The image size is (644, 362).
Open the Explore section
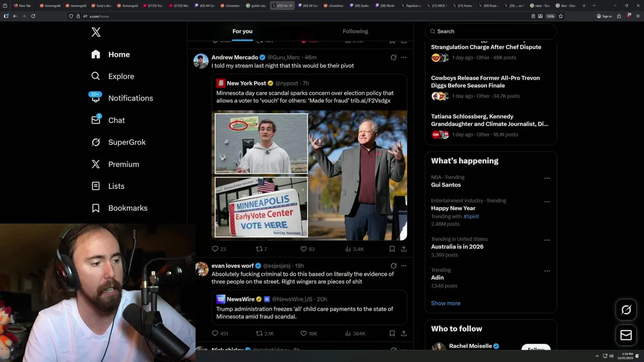pyautogui.click(x=113, y=76)
